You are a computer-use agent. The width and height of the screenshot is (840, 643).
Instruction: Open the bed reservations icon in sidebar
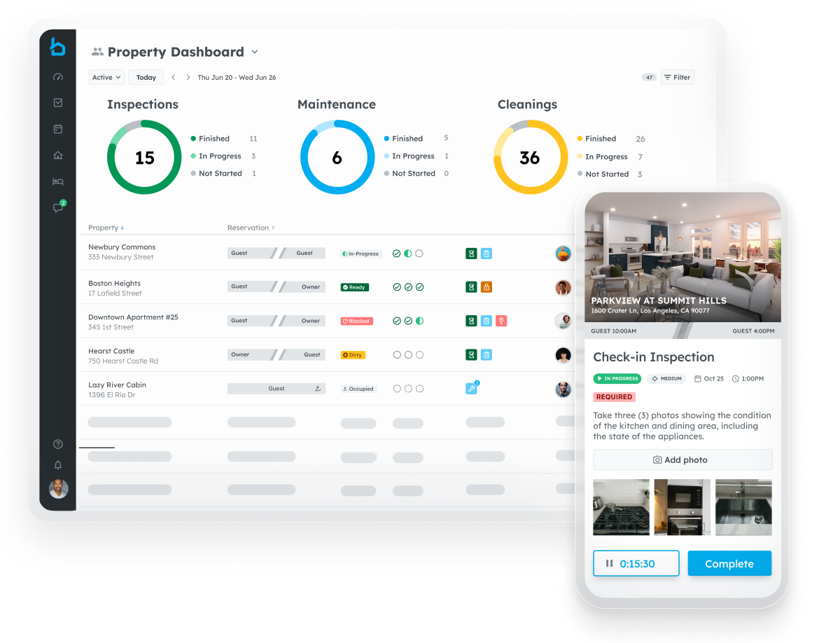tap(58, 181)
